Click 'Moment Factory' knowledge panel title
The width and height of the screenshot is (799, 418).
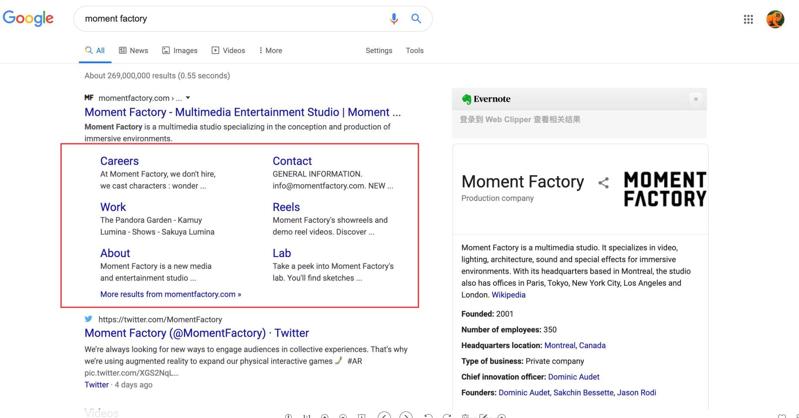click(x=523, y=181)
